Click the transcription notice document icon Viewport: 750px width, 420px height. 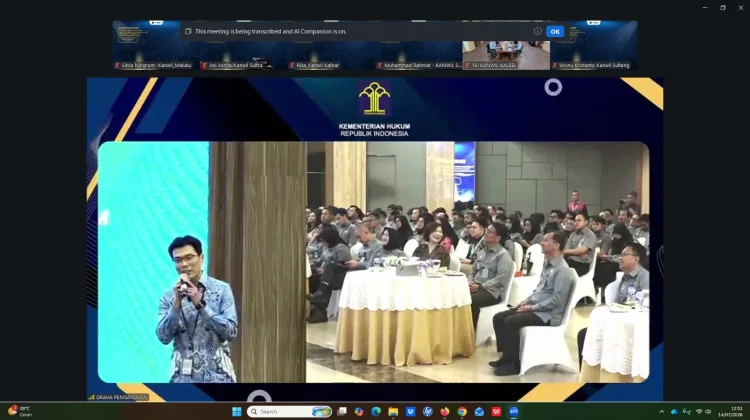point(188,31)
